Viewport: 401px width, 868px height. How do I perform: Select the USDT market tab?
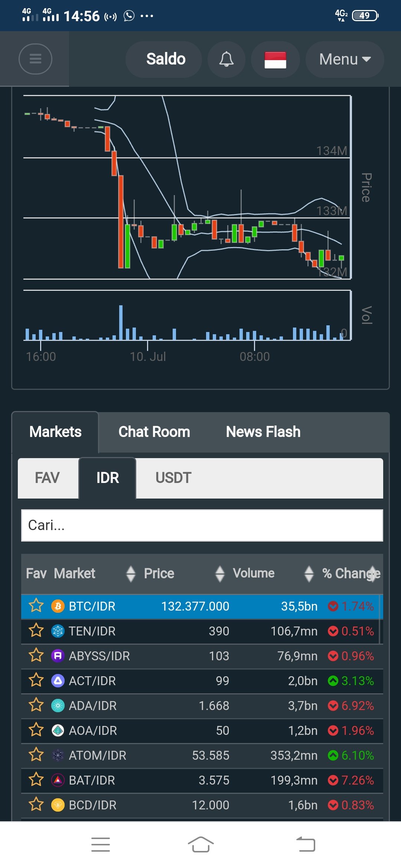click(173, 478)
